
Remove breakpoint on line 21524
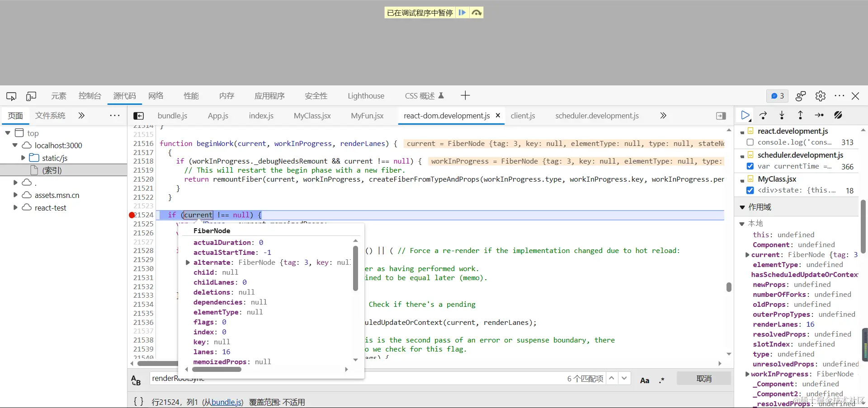pos(132,215)
